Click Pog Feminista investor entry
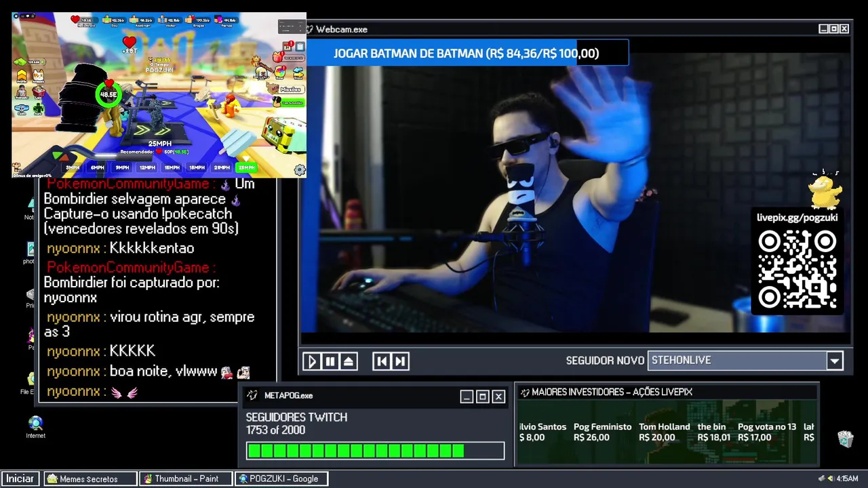 click(x=602, y=432)
